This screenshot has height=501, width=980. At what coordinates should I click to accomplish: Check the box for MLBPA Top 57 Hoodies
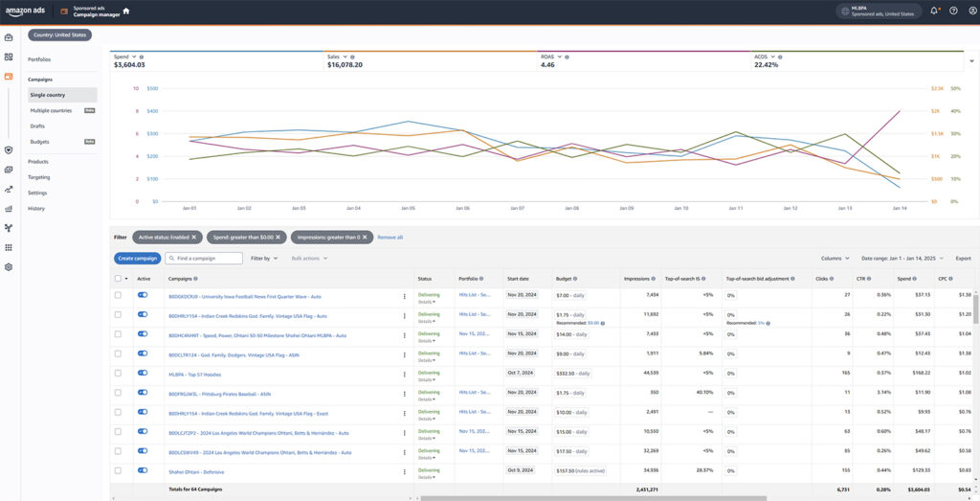point(118,373)
